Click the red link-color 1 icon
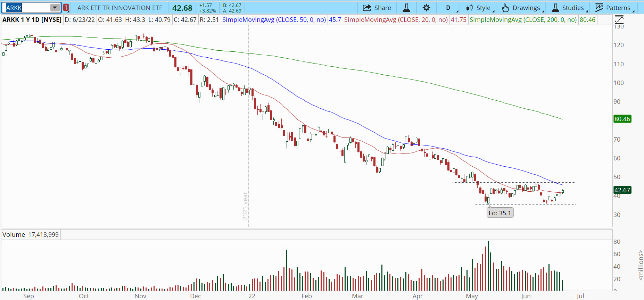This screenshot has width=644, height=300. [66, 8]
